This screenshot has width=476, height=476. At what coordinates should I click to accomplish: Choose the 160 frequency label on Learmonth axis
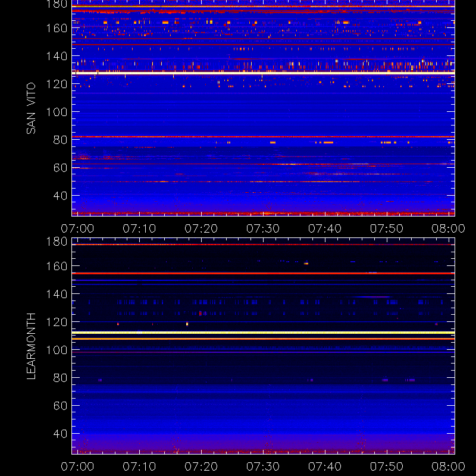click(x=57, y=266)
